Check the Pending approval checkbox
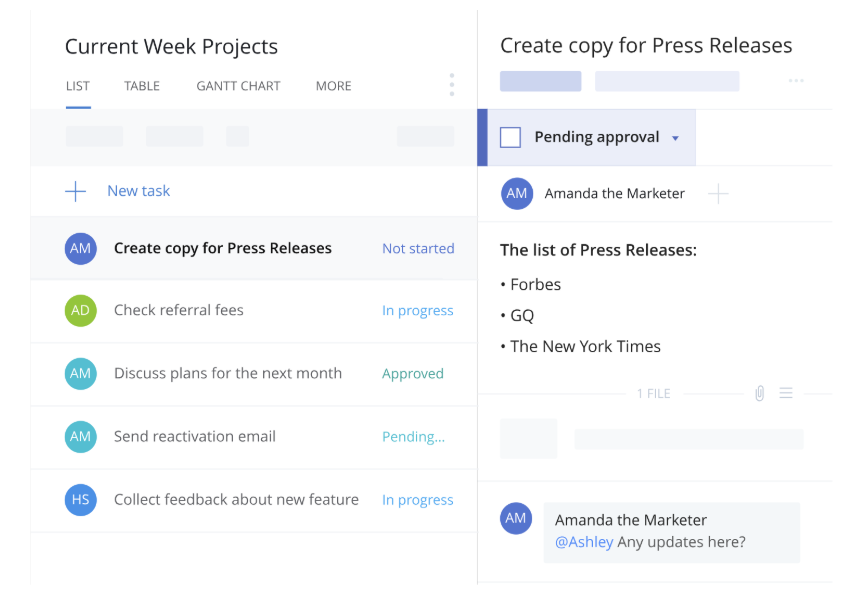Image resolution: width=854 pixels, height=590 pixels. tap(510, 138)
